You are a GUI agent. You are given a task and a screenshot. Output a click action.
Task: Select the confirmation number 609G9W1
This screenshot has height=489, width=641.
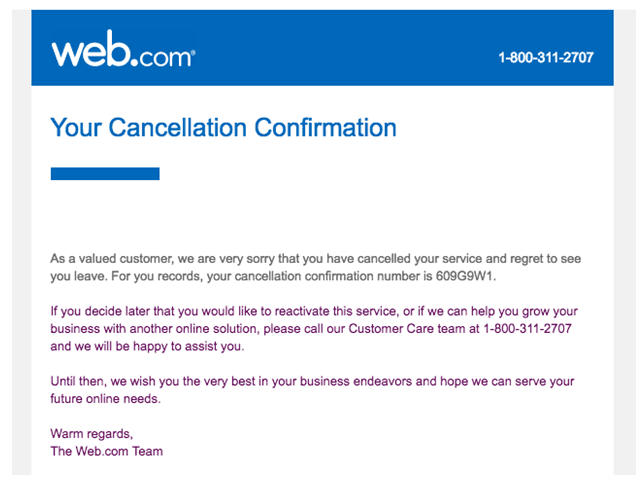464,276
